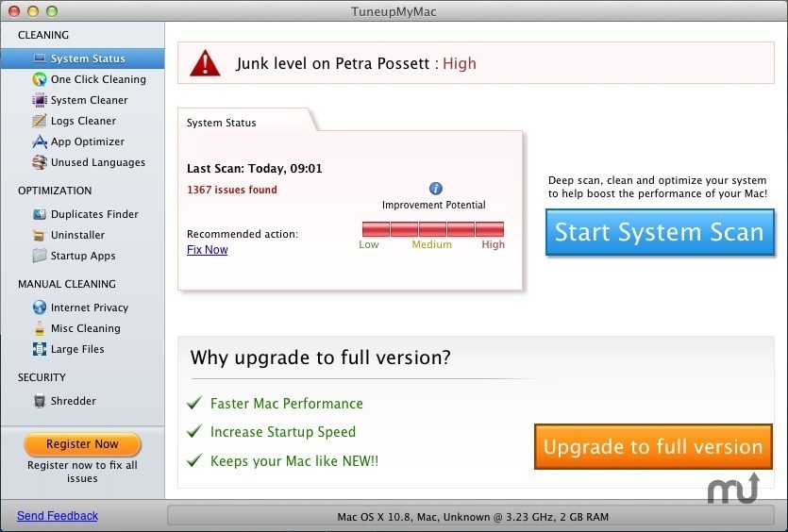Viewport: 788px width, 532px height.
Task: Click the Duplicates Finder icon
Action: click(40, 214)
